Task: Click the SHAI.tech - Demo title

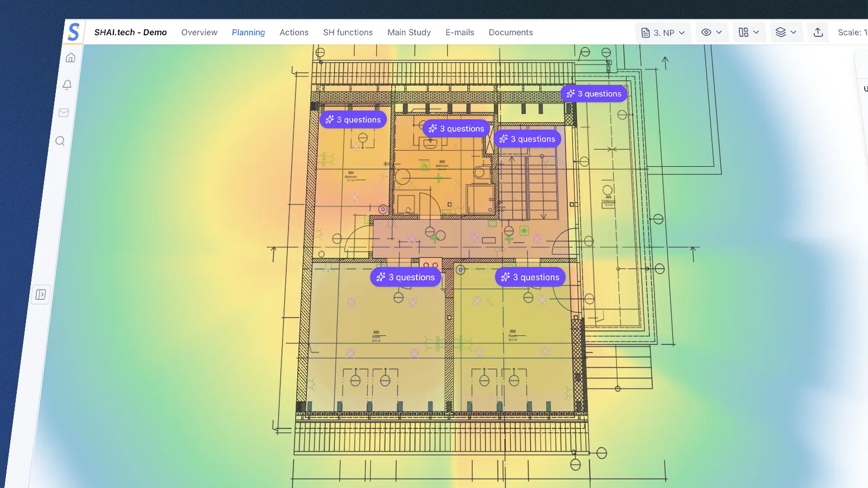Action: tap(131, 33)
